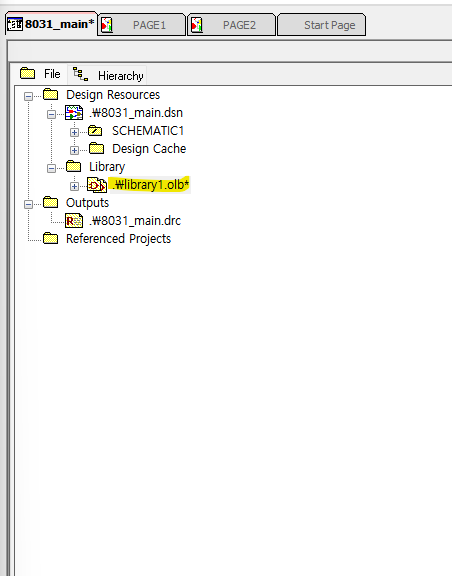Click the PAGE2 tab schematic page icon
The height and width of the screenshot is (576, 452).
pyautogui.click(x=197, y=25)
